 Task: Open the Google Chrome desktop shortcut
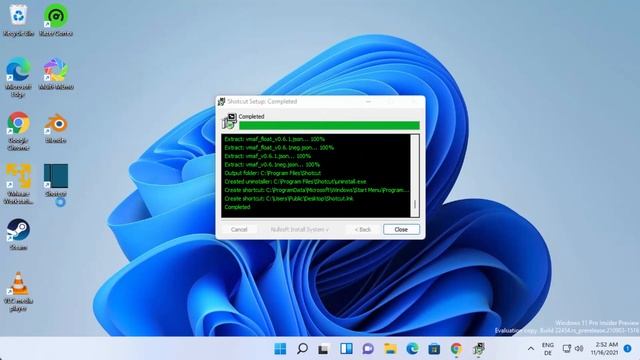(18, 131)
